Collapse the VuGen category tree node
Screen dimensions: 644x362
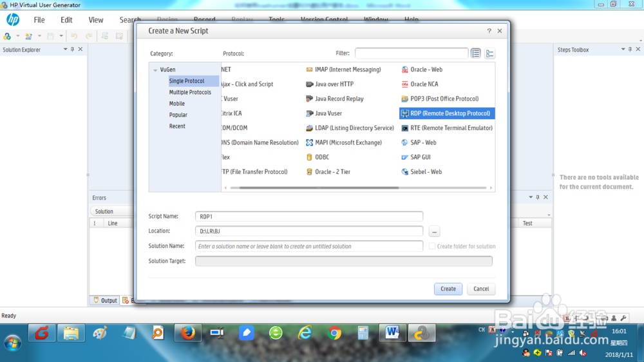point(155,70)
